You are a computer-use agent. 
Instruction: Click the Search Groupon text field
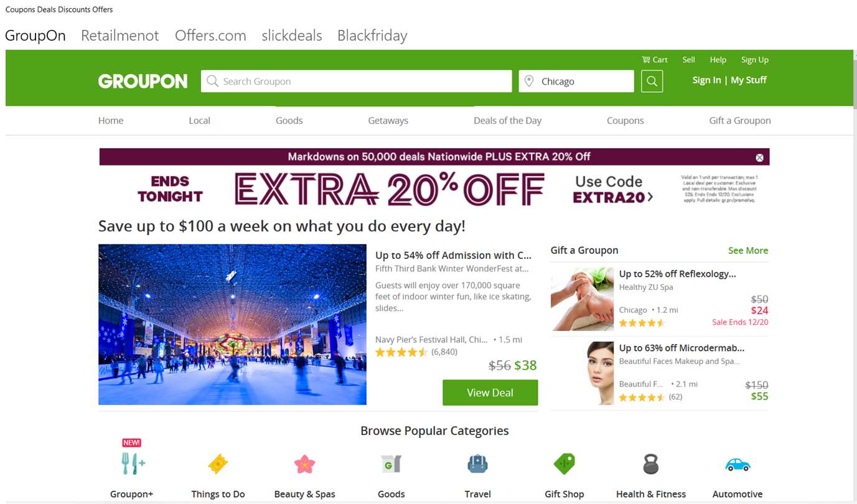356,81
